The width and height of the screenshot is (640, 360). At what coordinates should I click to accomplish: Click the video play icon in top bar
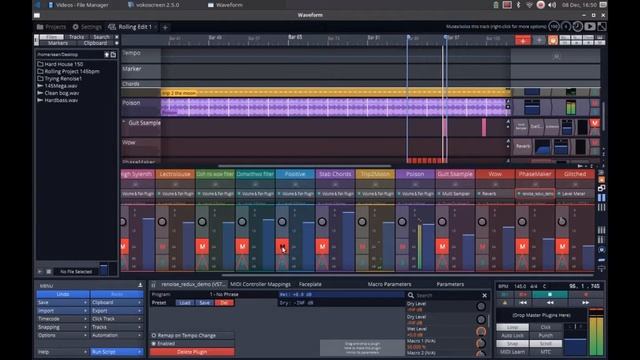coord(590,27)
